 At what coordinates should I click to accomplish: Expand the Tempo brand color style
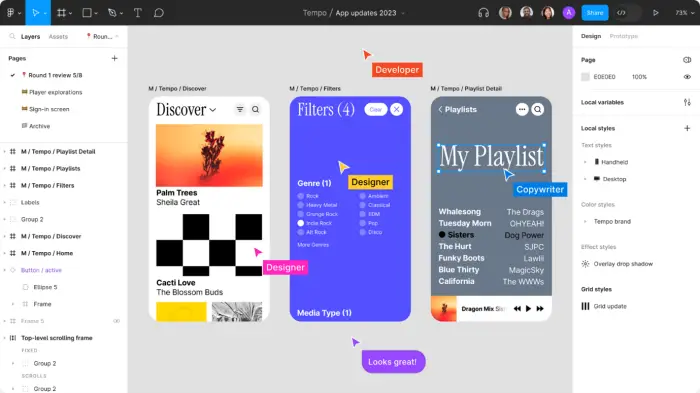[x=585, y=222]
